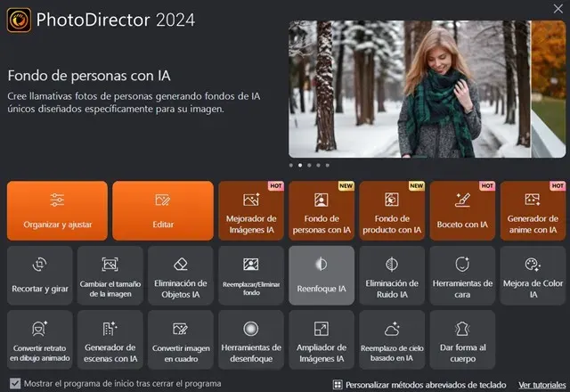This screenshot has width=570, height=392.
Task: Launch Mejorador de Imágenes IA
Action: pyautogui.click(x=251, y=210)
